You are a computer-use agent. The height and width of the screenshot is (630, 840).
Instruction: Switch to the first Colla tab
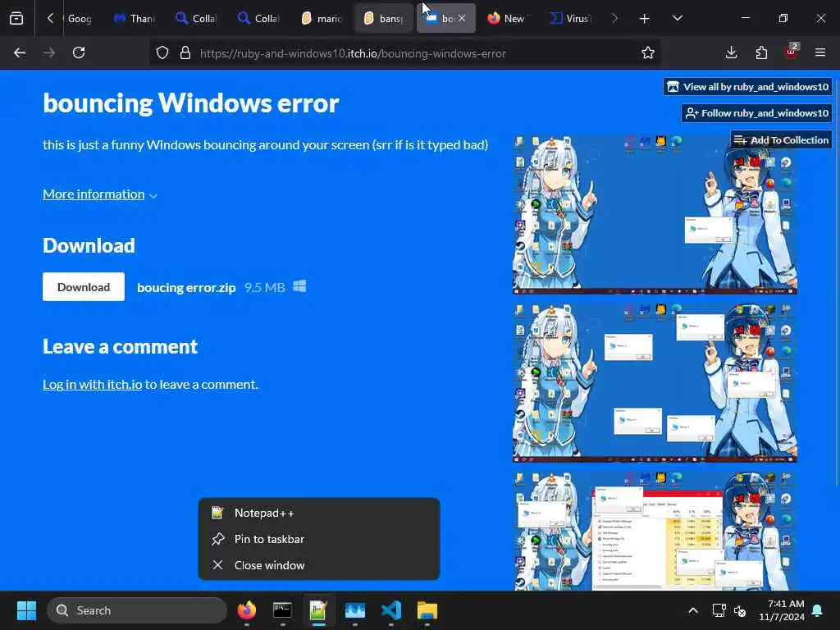click(x=196, y=18)
